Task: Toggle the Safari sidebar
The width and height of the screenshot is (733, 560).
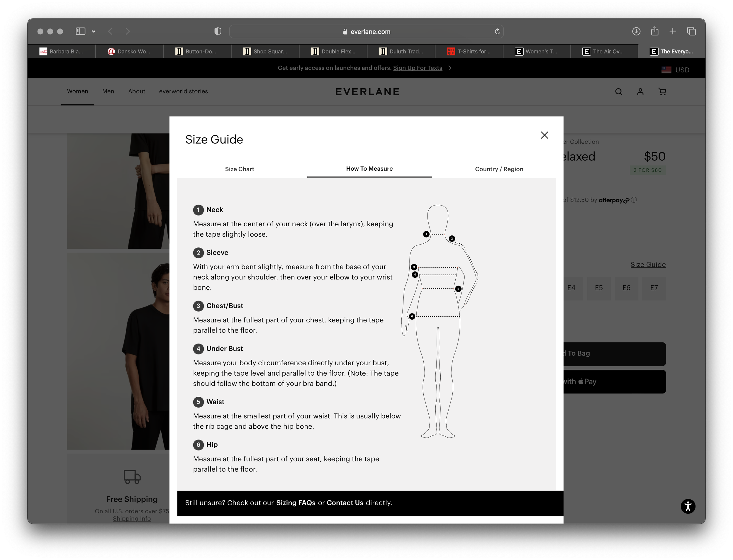Action: 80,31
